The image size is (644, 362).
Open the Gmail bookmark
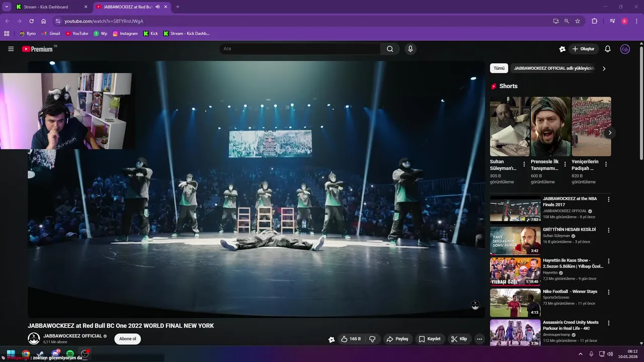(51, 34)
